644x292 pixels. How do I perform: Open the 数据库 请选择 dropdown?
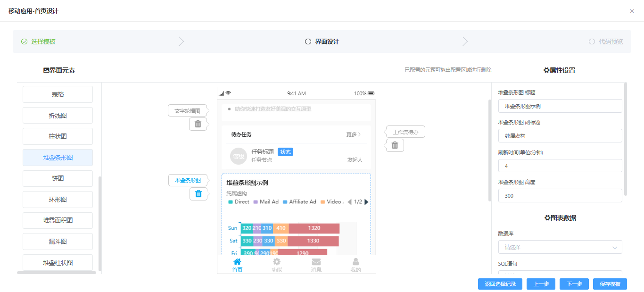(x=560, y=247)
